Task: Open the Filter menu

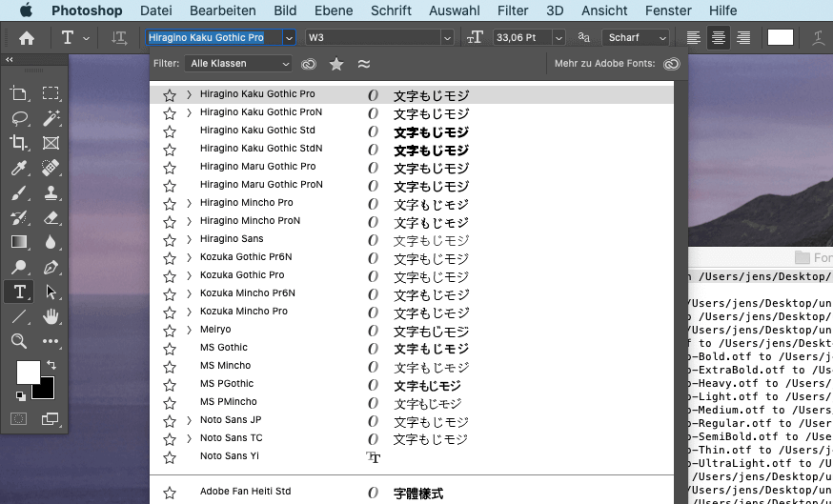Action: click(x=513, y=10)
